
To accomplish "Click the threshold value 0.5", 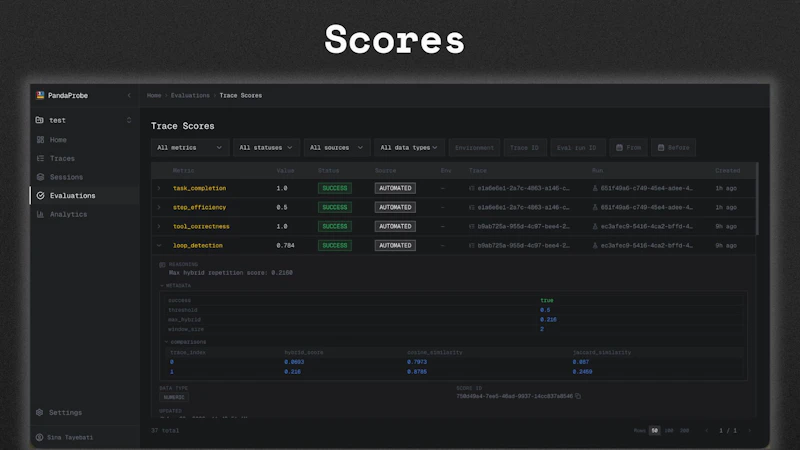I will 545,310.
